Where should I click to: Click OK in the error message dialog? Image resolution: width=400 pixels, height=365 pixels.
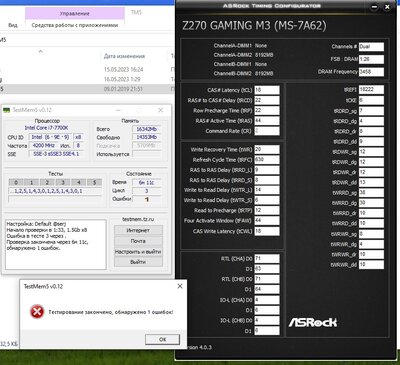coord(162,339)
